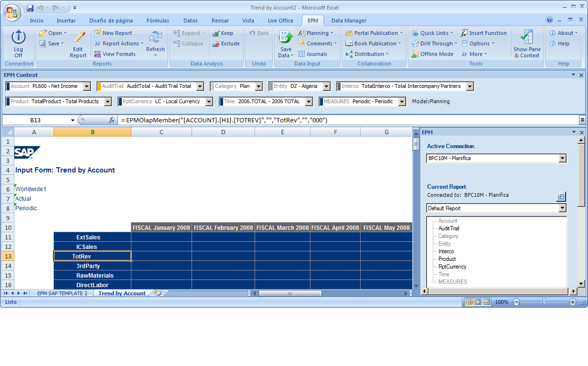Click the Log Off connection icon
Image resolution: width=588 pixels, height=366 pixels.
click(x=18, y=43)
